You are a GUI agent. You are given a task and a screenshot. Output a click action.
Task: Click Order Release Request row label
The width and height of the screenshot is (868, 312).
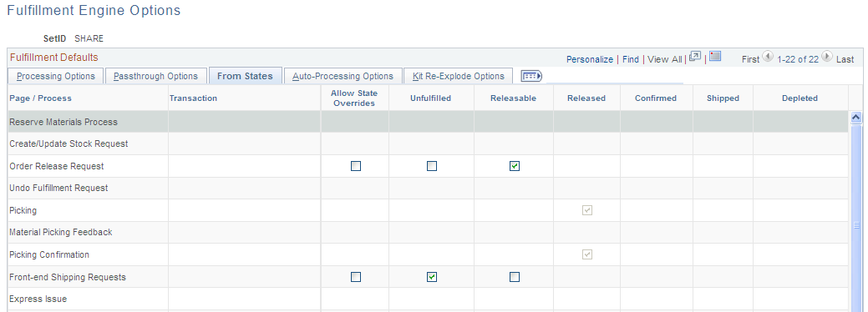click(x=57, y=166)
